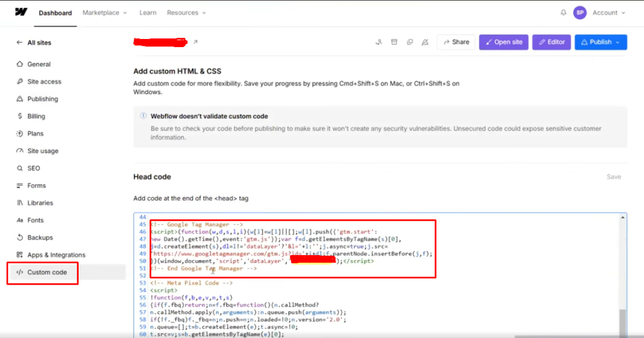
Task: Go back to All sites
Action: (39, 43)
